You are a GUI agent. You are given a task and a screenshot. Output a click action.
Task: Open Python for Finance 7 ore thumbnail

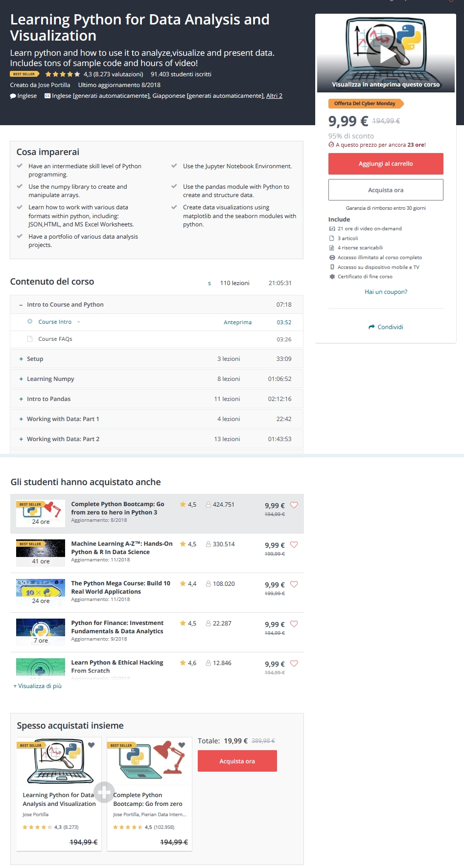point(41,632)
